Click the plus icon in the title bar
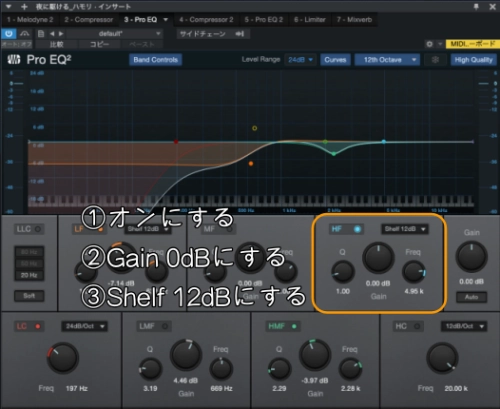500x409 pixels. point(24,6)
